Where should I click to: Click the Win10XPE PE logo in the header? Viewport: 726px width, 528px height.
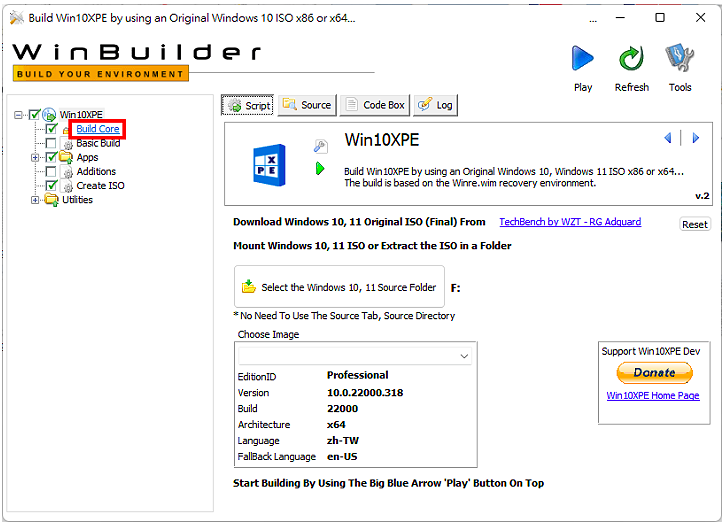269,165
